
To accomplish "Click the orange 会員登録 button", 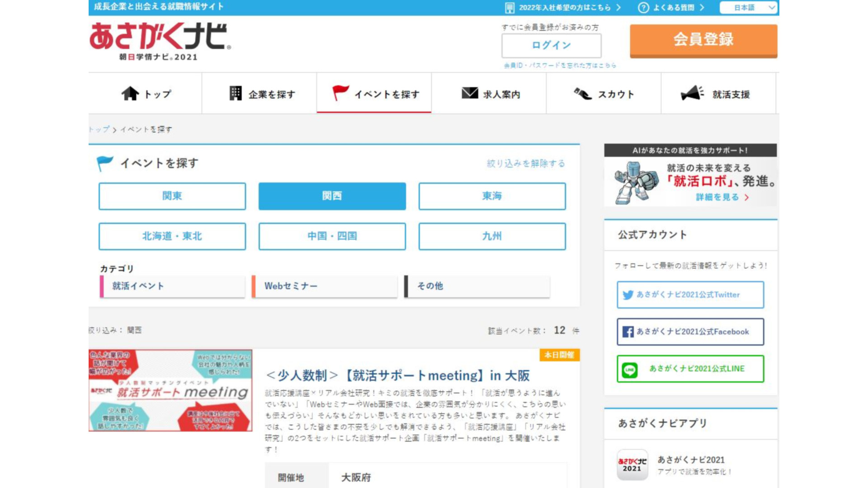I will tap(703, 40).
